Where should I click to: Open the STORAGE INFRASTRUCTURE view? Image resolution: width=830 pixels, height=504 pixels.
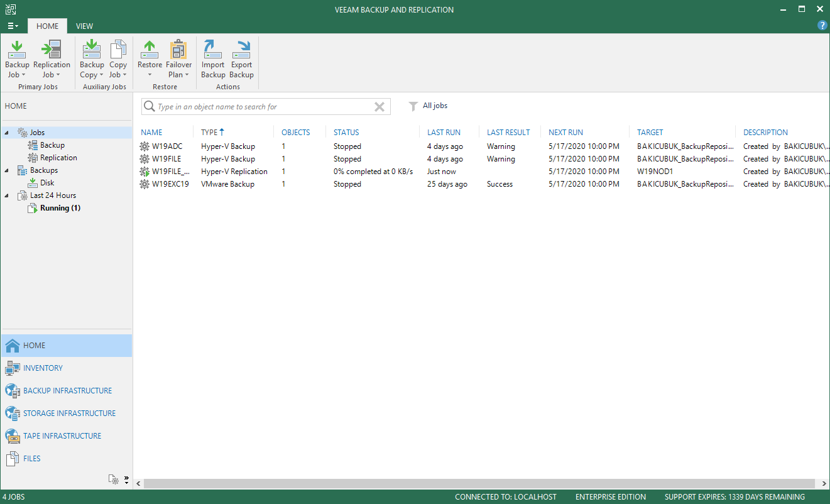[70, 414]
